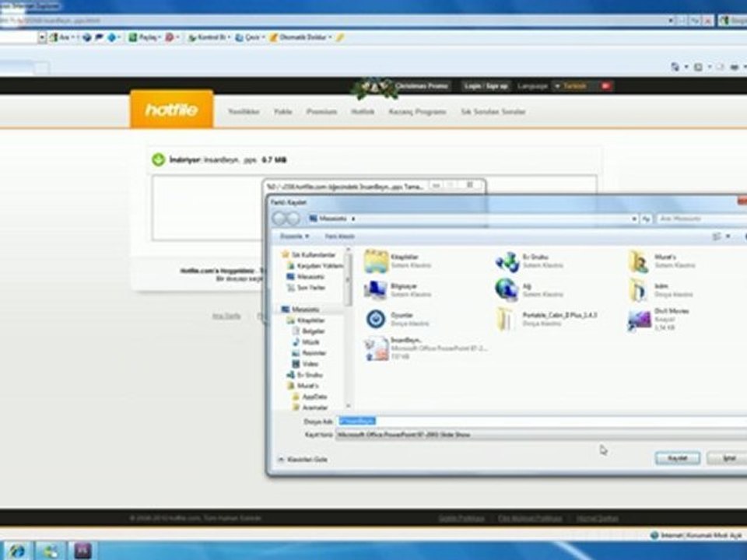The image size is (747, 560).
Task: Click the purple application icon in taskbar
Action: pos(82,551)
